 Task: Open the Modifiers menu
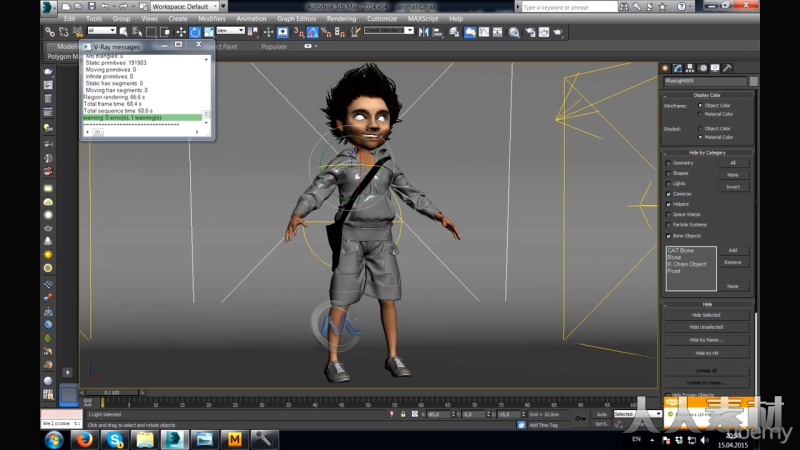click(212, 18)
